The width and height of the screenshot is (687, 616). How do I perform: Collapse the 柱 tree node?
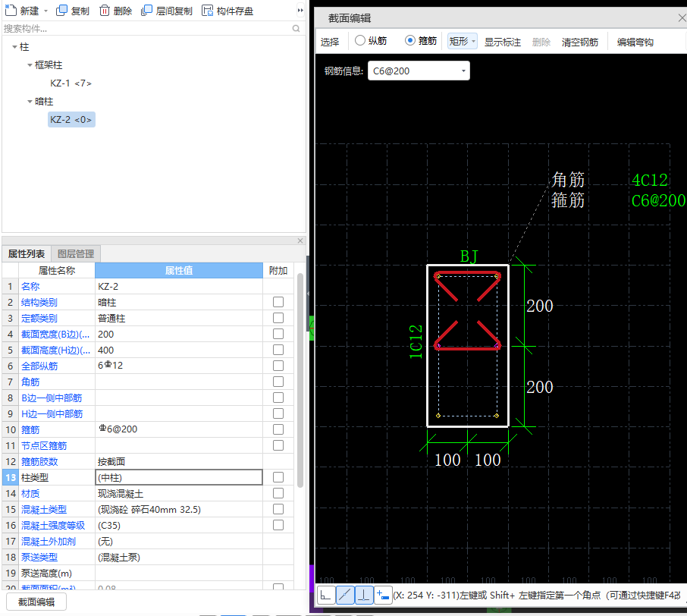coord(14,47)
